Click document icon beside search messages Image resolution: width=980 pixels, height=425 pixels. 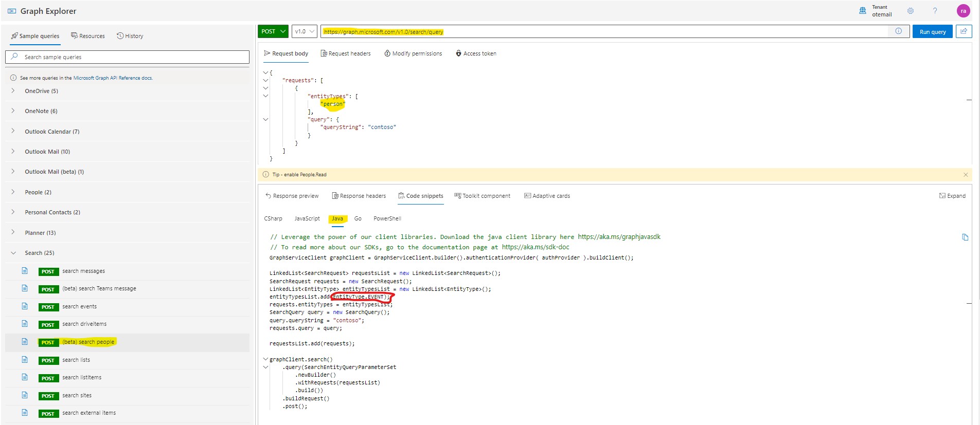(x=25, y=271)
